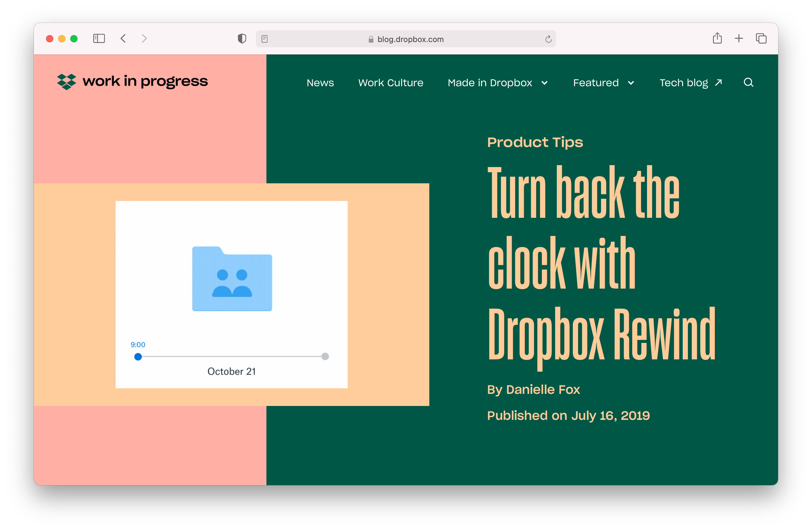Click the lock icon in address bar
Screen dimensions: 812x530
(371, 39)
